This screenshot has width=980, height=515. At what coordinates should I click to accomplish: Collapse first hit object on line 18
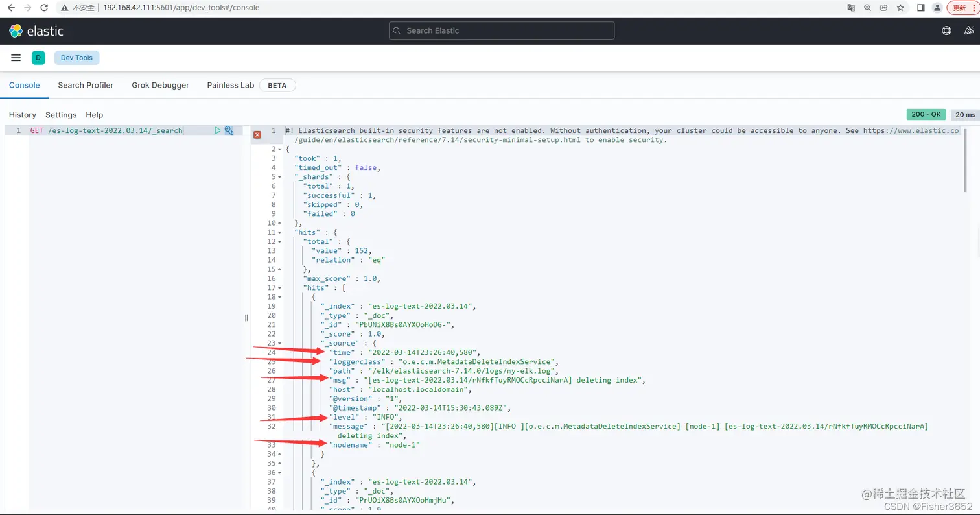pos(279,296)
